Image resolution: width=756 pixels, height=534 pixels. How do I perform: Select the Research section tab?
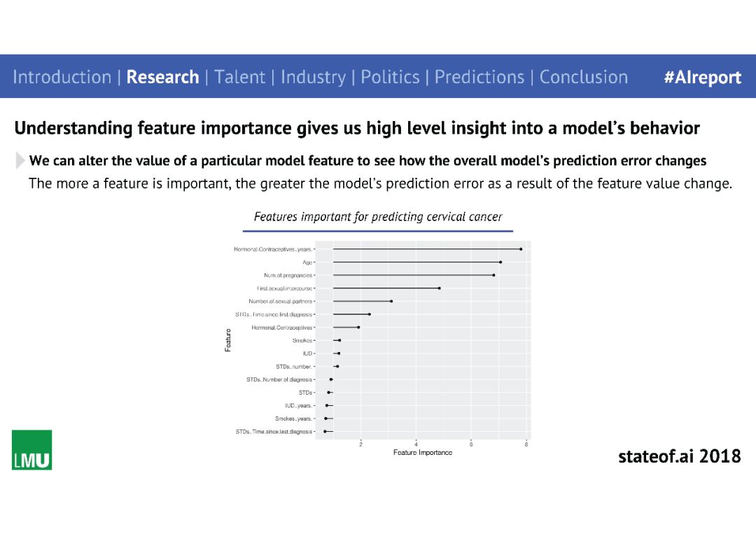pyautogui.click(x=162, y=77)
